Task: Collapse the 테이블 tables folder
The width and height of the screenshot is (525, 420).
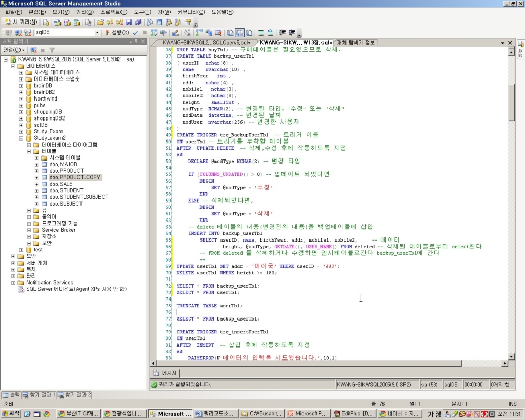Action: (29, 151)
